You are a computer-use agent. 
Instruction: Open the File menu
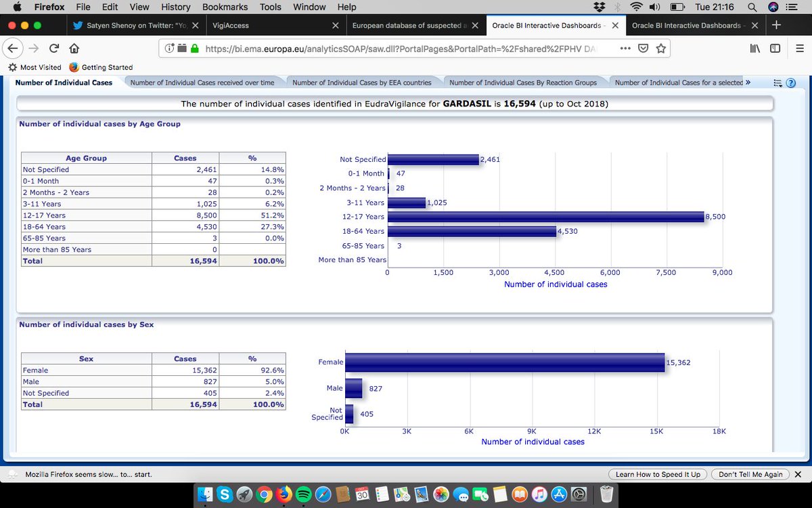[x=83, y=7]
